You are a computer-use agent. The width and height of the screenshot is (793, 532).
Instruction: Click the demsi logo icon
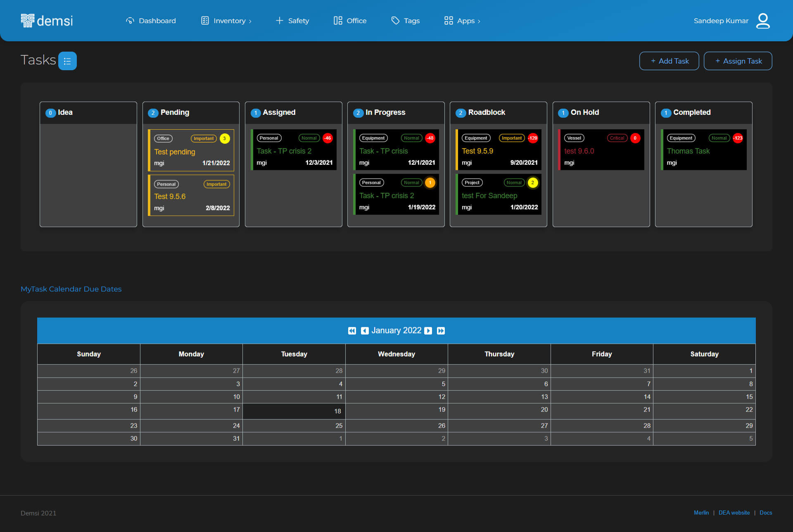click(x=27, y=21)
